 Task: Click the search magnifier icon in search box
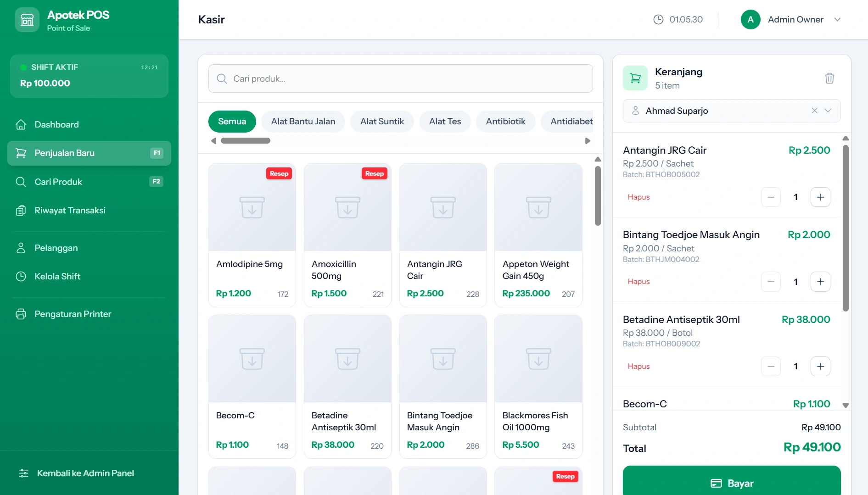(222, 78)
